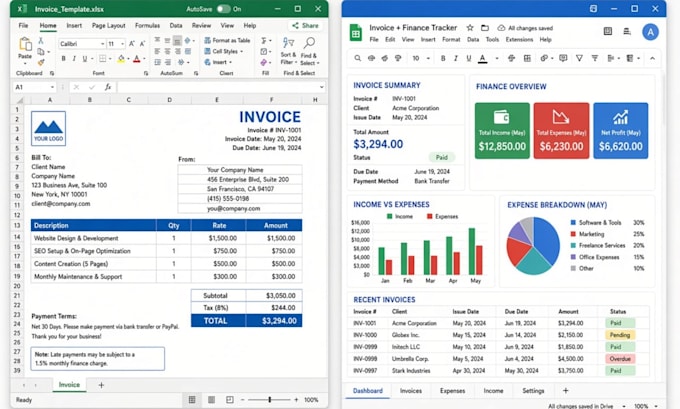Click the Cut scissors icon in Excel

click(41, 40)
